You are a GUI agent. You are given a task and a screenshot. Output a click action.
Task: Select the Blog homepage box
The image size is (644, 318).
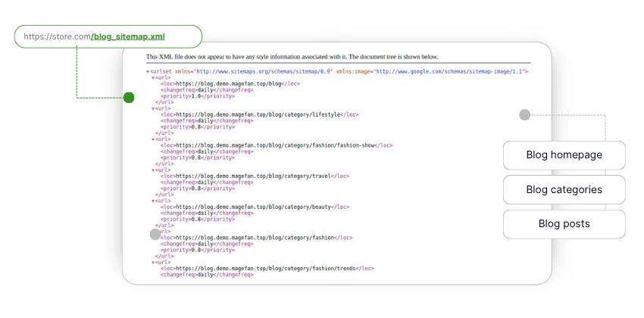[564, 155]
